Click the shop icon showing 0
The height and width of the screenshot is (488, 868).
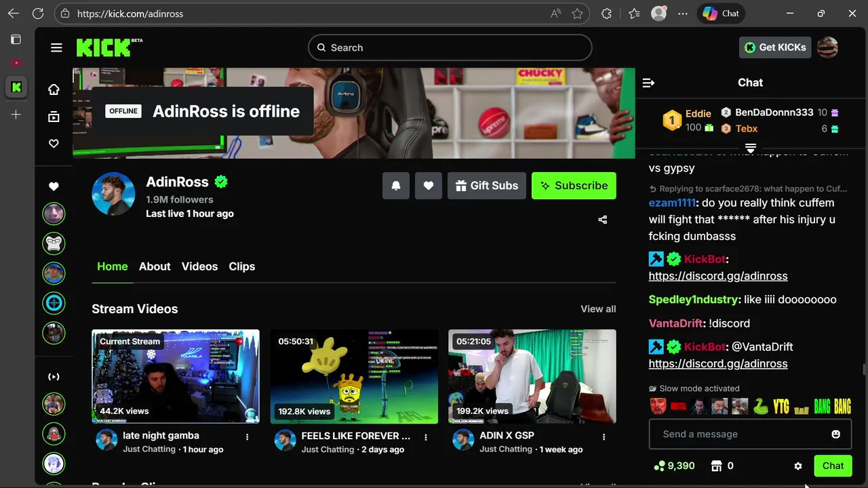coord(716,466)
